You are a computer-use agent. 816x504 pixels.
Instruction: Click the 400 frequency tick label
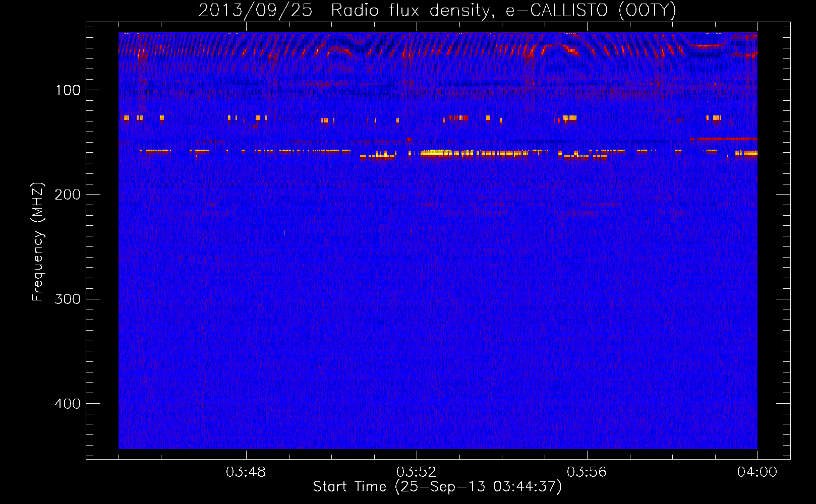click(68, 404)
